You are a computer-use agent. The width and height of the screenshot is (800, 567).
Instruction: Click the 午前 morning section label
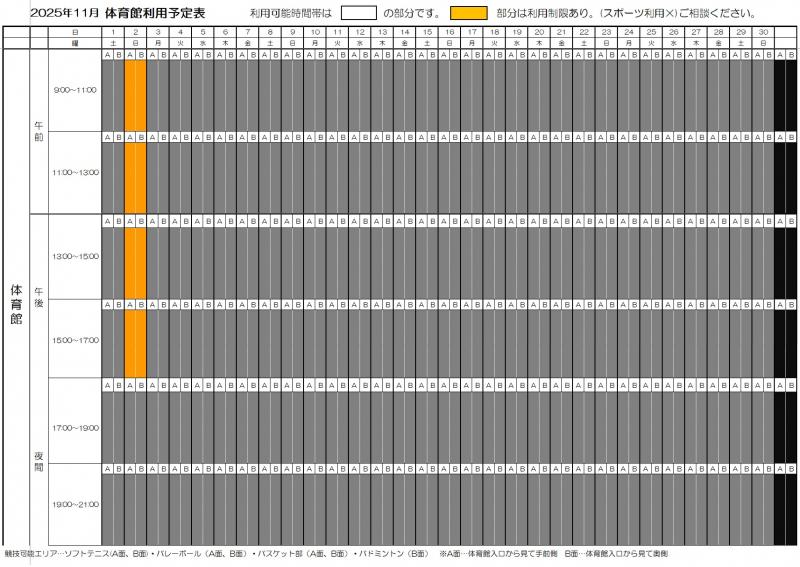[39, 132]
